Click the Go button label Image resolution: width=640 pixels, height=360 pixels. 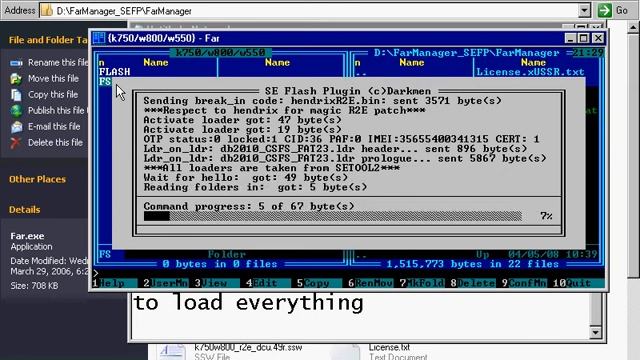click(622, 10)
